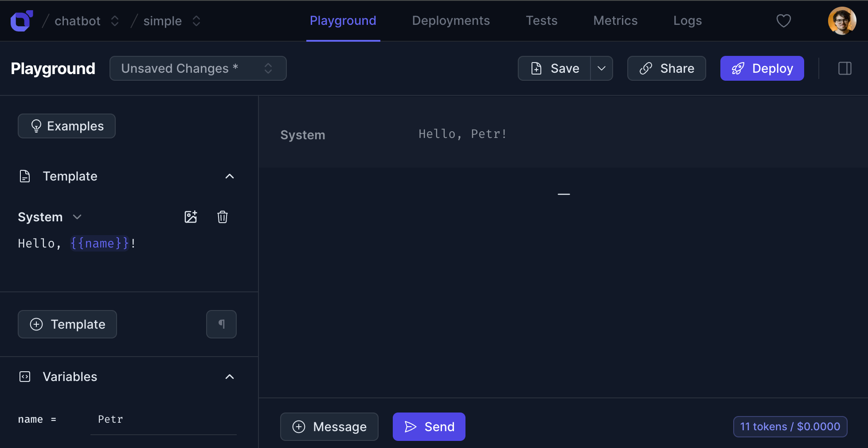Click the heart favorite icon
This screenshot has width=868, height=448.
[783, 21]
